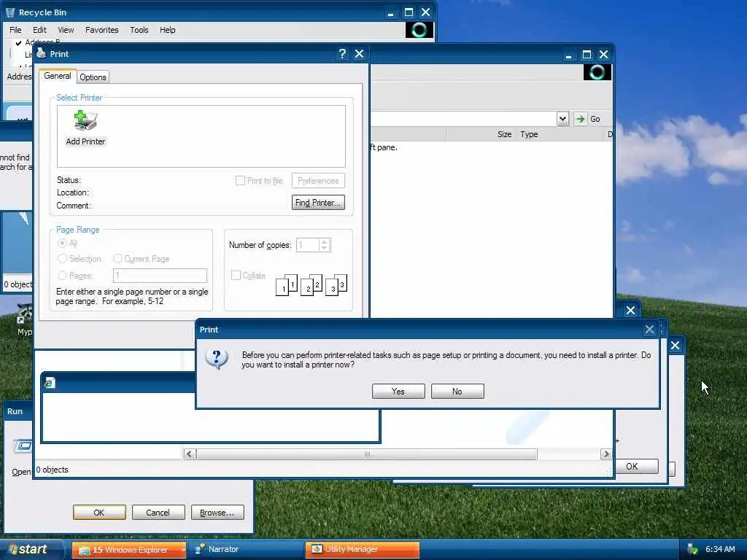Switch to Utility Manager in the taskbar
This screenshot has height=560, width=747.
pos(362,550)
